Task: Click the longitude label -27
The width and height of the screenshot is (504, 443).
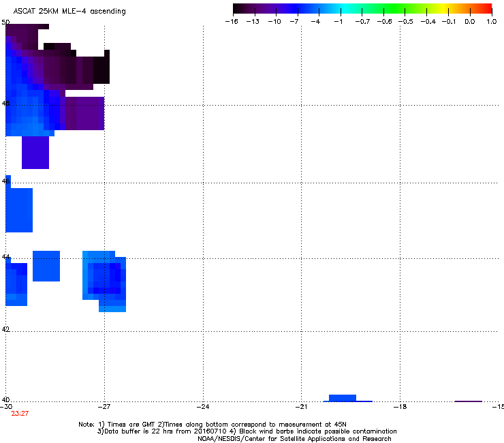Action: (x=104, y=407)
